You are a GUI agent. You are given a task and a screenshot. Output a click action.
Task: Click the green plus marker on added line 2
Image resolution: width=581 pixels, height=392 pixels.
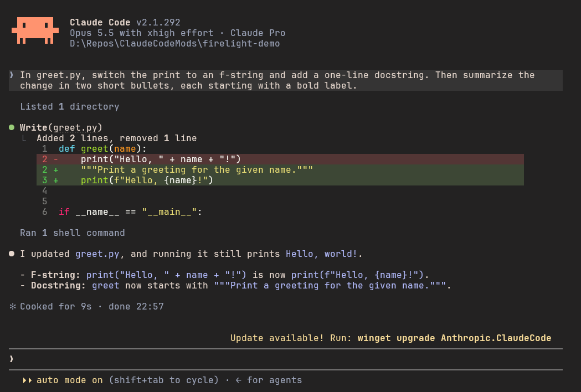pos(55,169)
